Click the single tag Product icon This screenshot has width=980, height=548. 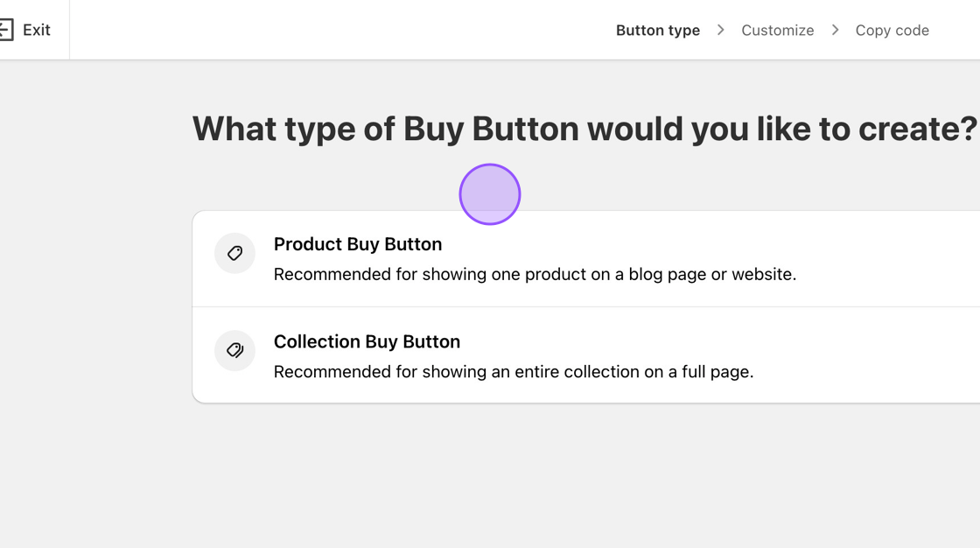pos(234,253)
